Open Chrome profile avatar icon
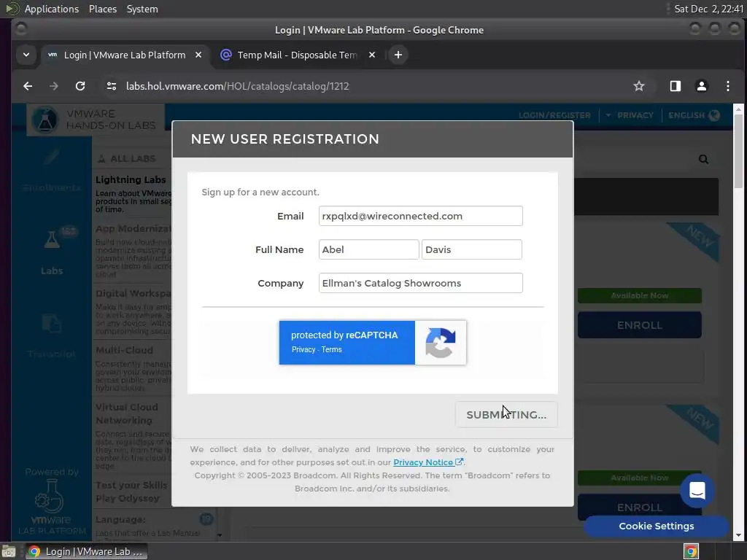 [x=701, y=86]
